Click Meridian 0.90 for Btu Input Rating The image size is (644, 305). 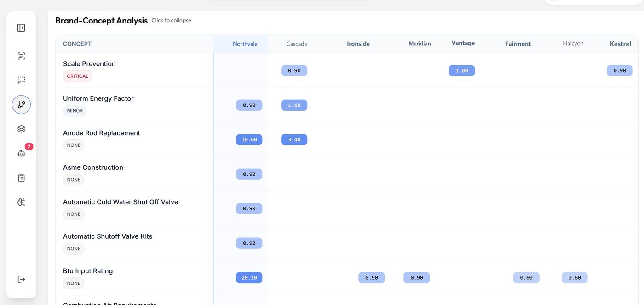point(417,278)
